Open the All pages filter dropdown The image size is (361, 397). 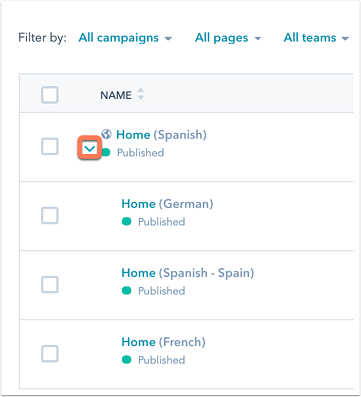point(228,38)
